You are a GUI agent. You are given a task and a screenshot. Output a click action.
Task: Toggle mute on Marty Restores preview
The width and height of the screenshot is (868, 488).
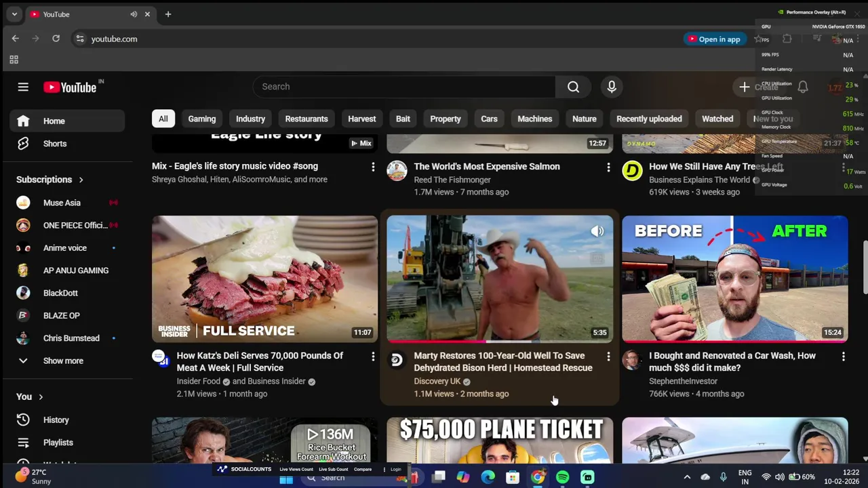[x=597, y=232]
